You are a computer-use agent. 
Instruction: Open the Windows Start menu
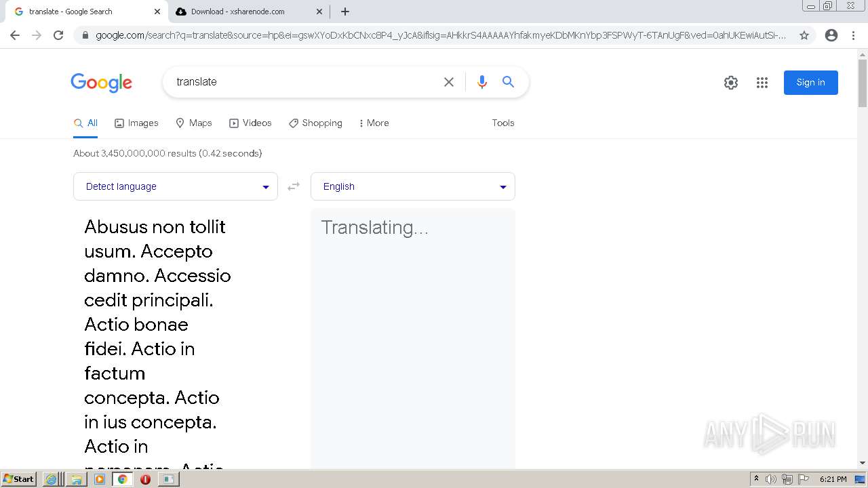click(19, 479)
